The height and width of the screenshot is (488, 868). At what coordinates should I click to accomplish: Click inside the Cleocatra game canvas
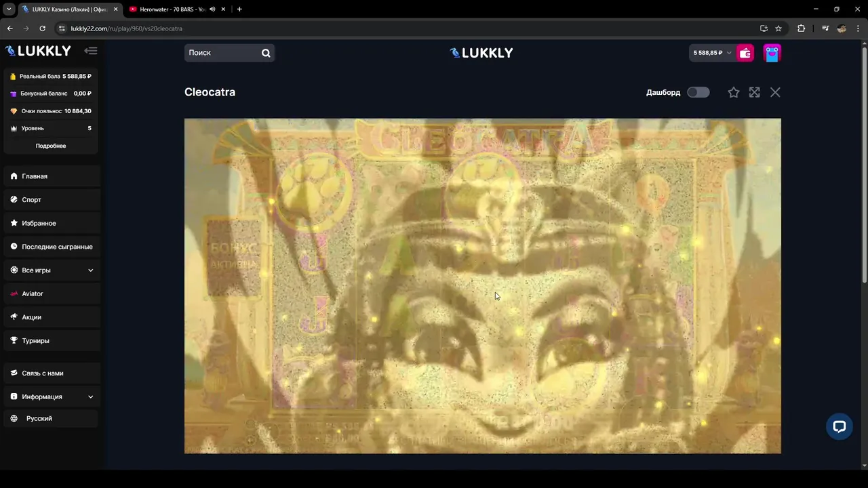483,286
